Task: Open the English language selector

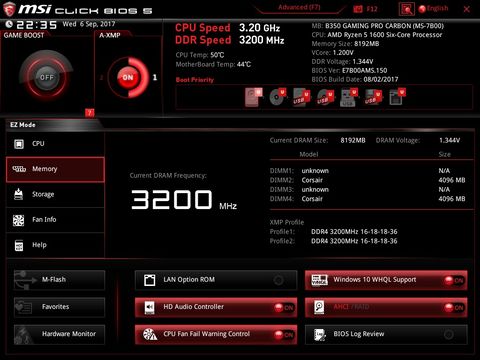Action: [x=434, y=9]
